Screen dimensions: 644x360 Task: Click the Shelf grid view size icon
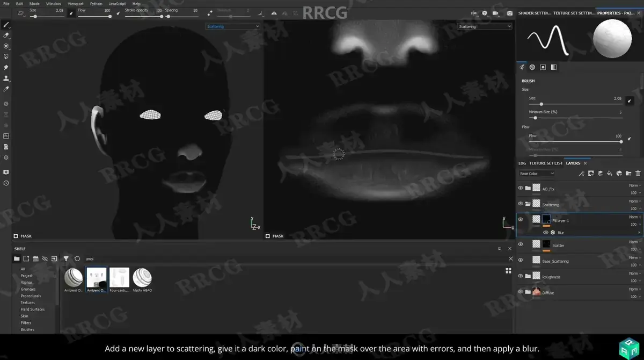coord(508,271)
